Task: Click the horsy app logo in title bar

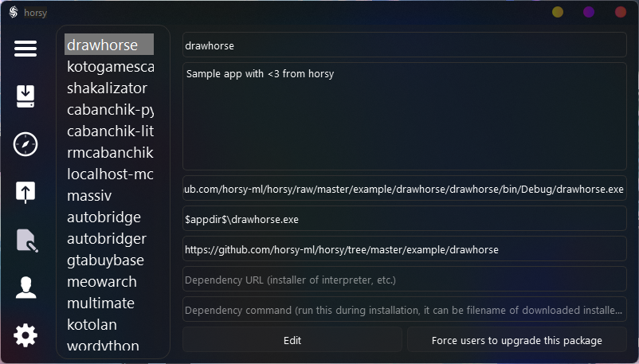Action: 13,12
